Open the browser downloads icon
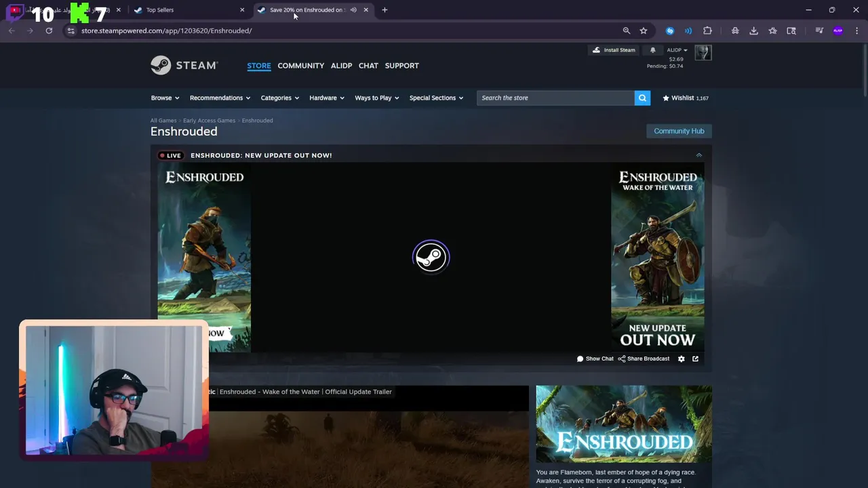Image resolution: width=868 pixels, height=488 pixels. tap(753, 30)
